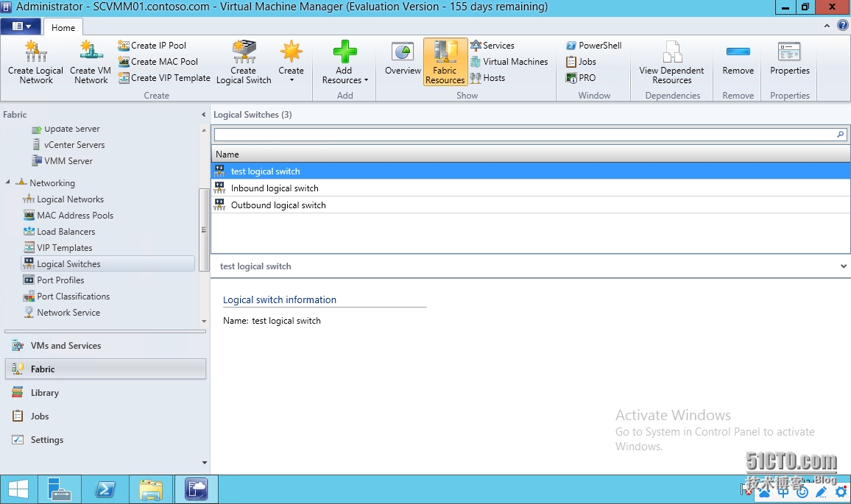
Task: Open the application file menu button
Action: click(21, 26)
